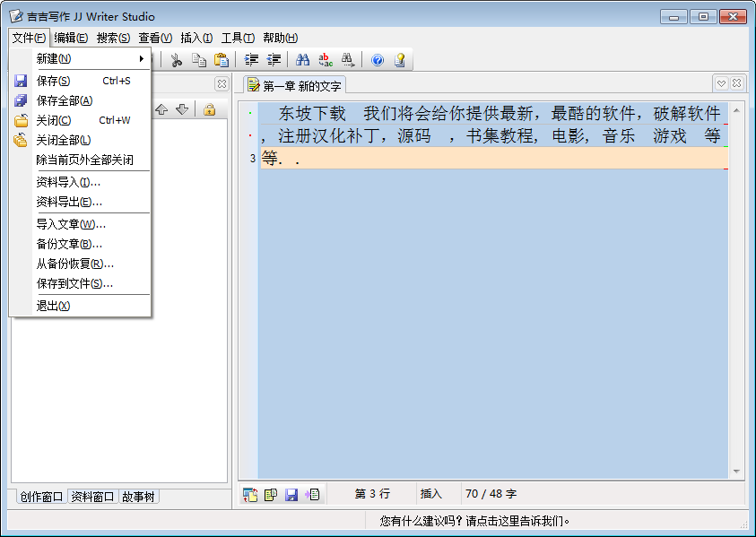Click the document icon on 第一章 tab
756x537 pixels.
click(253, 85)
